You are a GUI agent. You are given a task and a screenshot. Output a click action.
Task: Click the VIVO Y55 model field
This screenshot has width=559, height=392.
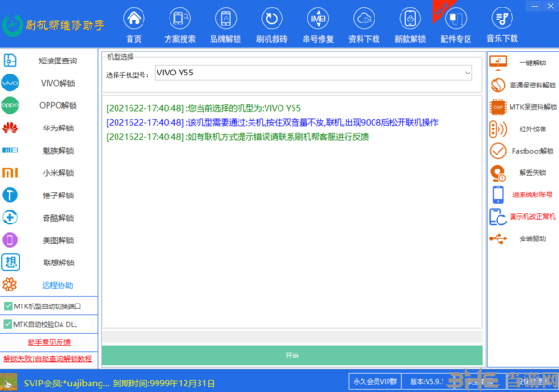(x=313, y=73)
